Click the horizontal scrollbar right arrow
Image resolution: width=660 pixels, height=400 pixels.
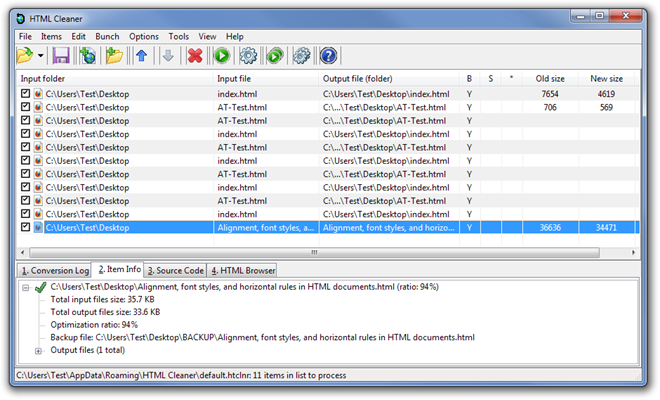(633, 253)
